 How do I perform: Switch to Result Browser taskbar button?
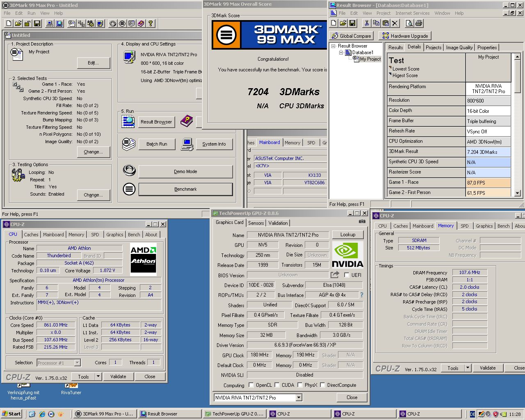tap(169, 414)
